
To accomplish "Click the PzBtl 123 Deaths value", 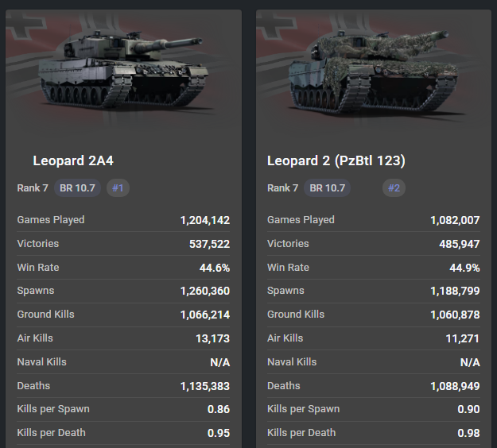I will [x=455, y=386].
